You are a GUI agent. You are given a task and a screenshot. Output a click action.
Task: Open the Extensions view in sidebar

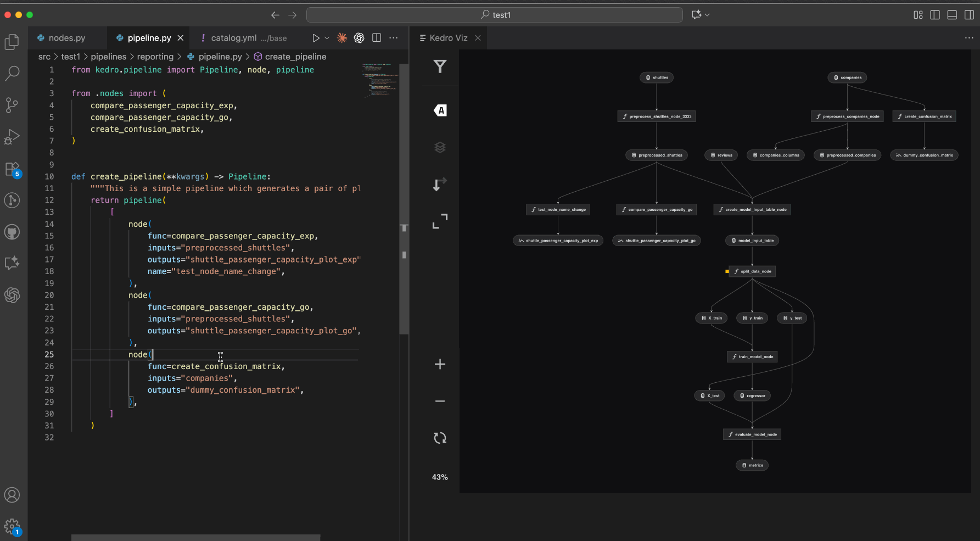(x=12, y=169)
